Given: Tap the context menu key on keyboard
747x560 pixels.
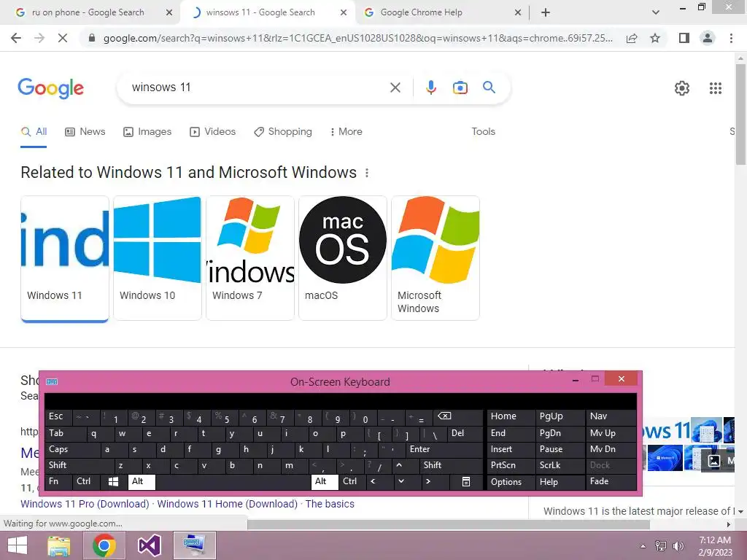Looking at the screenshot, I should click(466, 482).
